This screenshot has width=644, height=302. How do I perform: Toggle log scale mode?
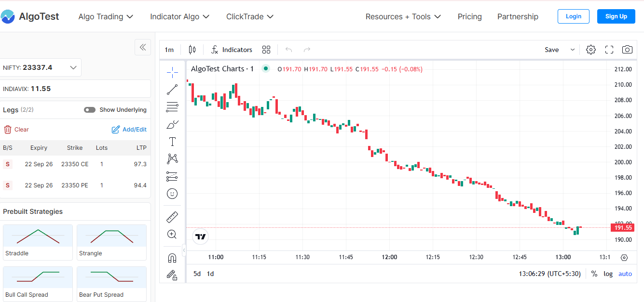pos(608,274)
